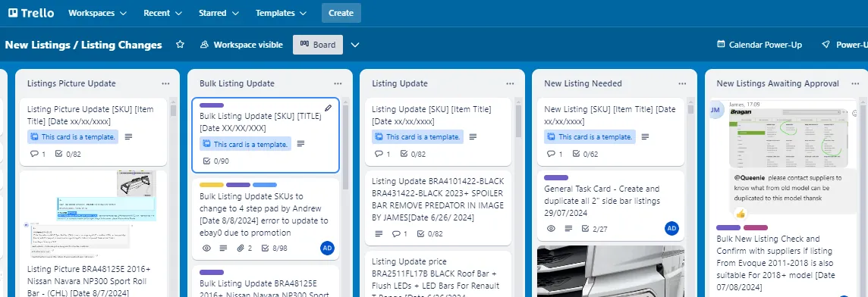Click checklist badge 0/90 on Bulk Listing template card
Image resolution: width=868 pixels, height=297 pixels.
pos(216,161)
